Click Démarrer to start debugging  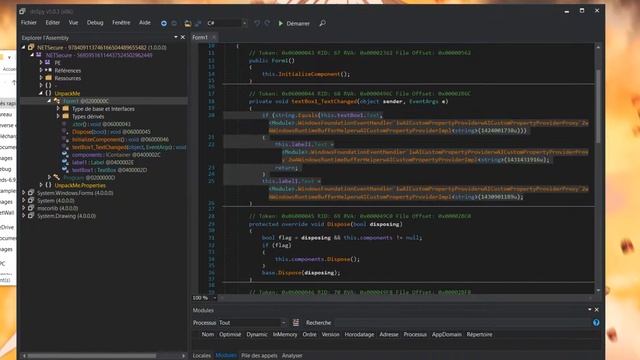[294, 23]
